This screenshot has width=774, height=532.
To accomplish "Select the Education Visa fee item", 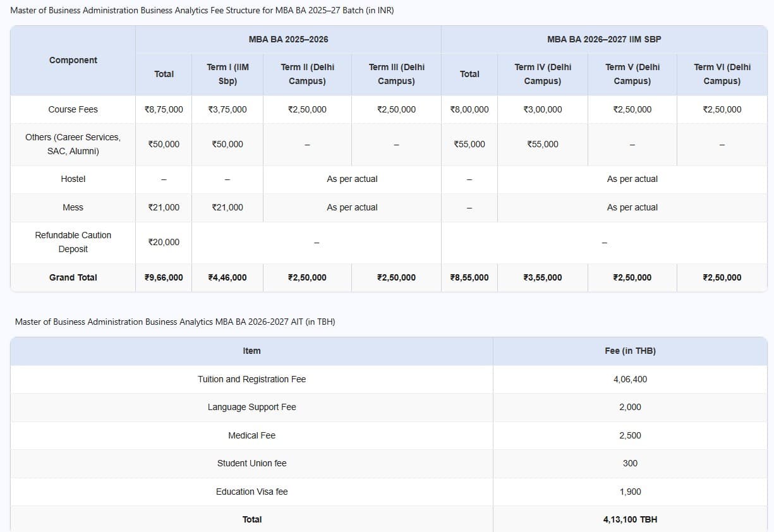I will tap(251, 492).
